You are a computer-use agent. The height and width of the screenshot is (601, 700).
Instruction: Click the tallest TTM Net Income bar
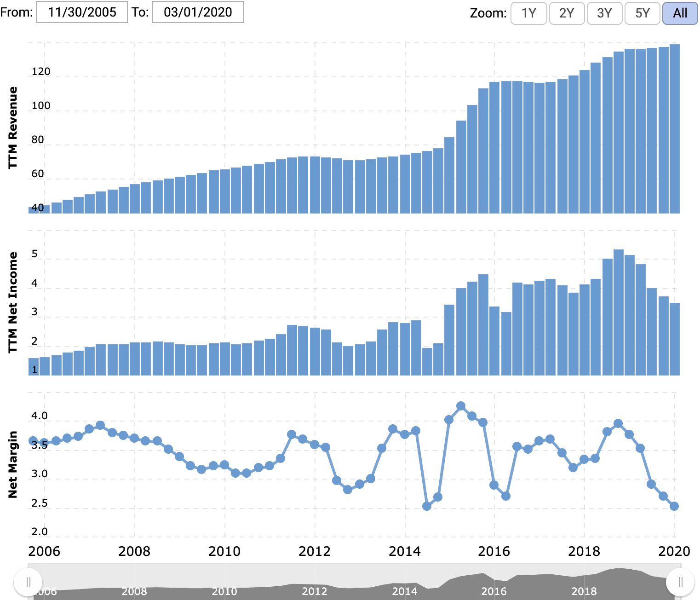pyautogui.click(x=619, y=312)
